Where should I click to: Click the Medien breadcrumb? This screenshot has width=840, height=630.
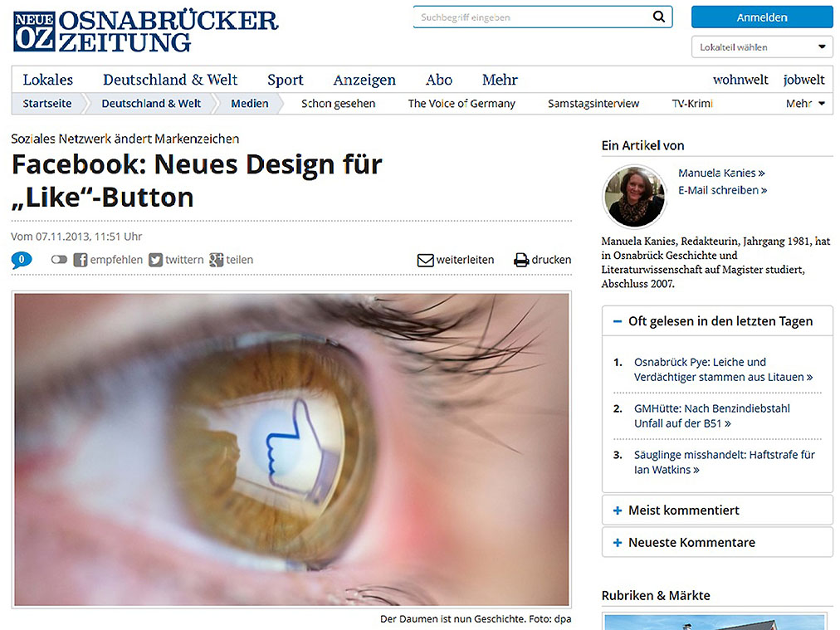click(250, 104)
